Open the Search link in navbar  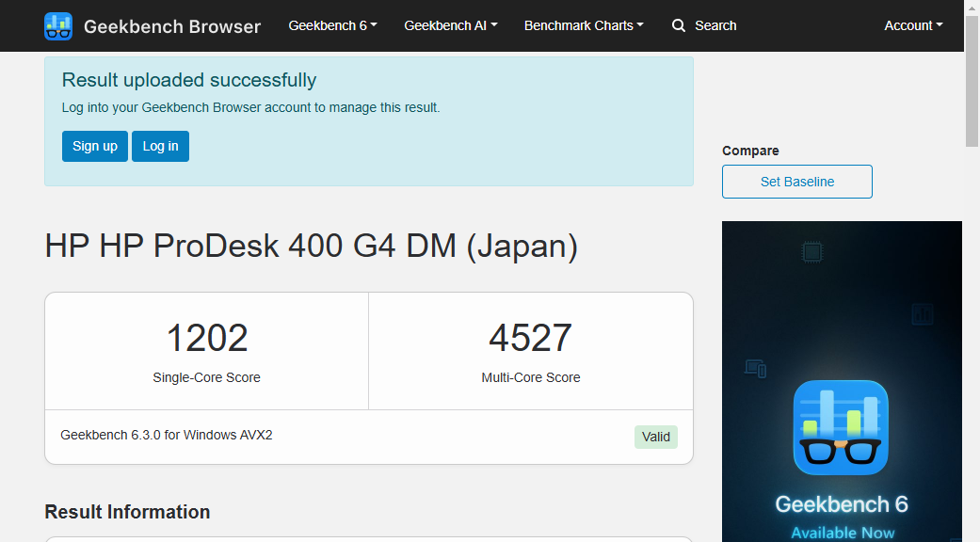tap(715, 25)
